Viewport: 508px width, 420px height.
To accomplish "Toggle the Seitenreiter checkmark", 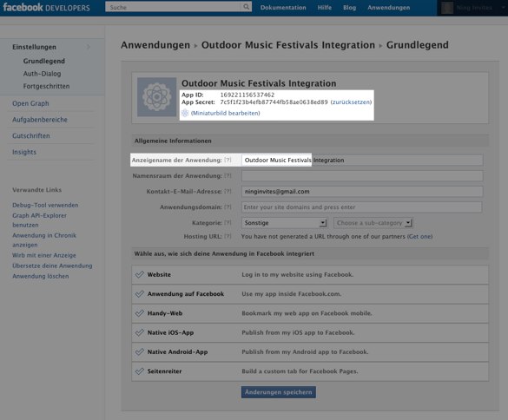I will (140, 371).
